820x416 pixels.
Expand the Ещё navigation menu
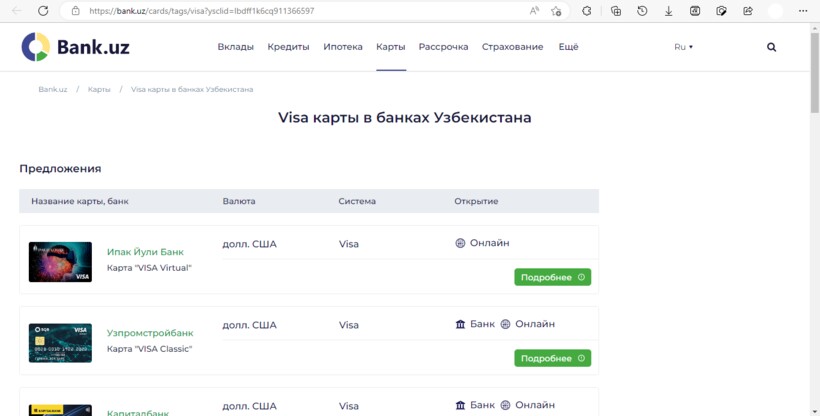click(x=568, y=47)
